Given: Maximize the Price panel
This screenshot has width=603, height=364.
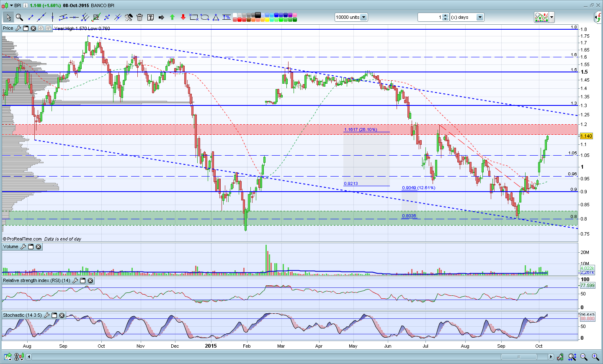Looking at the screenshot, I should click(26, 28).
